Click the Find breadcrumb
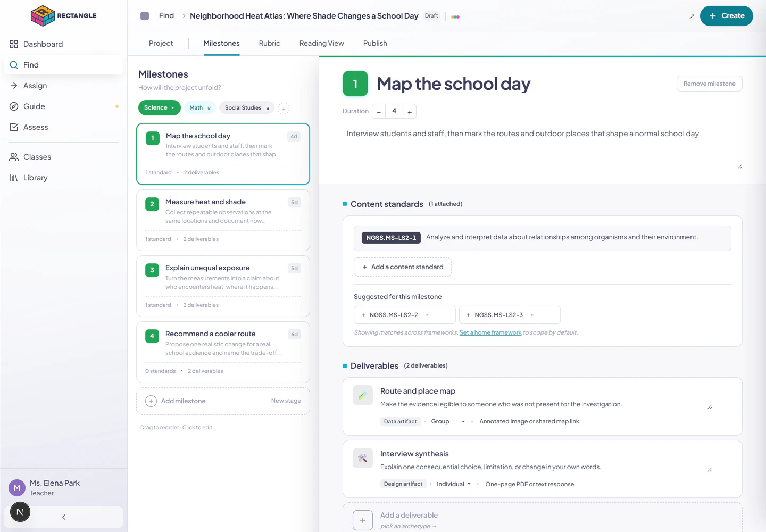The image size is (766, 532). 166,16
